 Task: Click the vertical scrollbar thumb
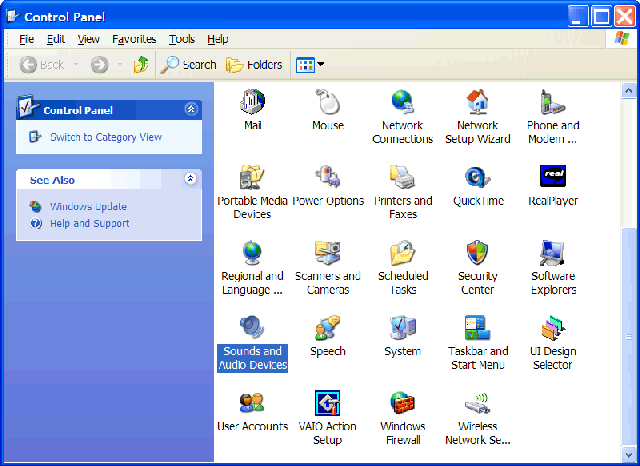coord(629,337)
